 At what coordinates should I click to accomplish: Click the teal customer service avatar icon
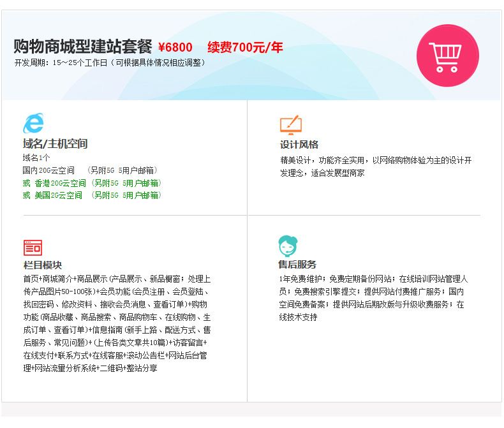[x=288, y=246]
